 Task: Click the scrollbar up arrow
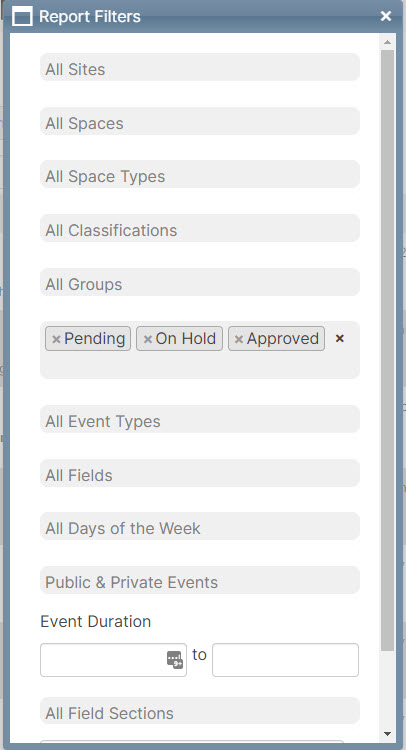(x=387, y=43)
